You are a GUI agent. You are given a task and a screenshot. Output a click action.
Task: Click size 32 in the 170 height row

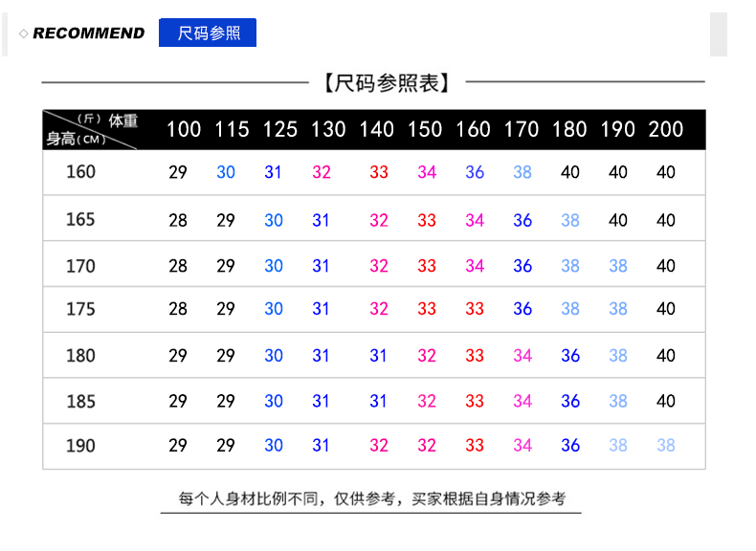pyautogui.click(x=379, y=266)
